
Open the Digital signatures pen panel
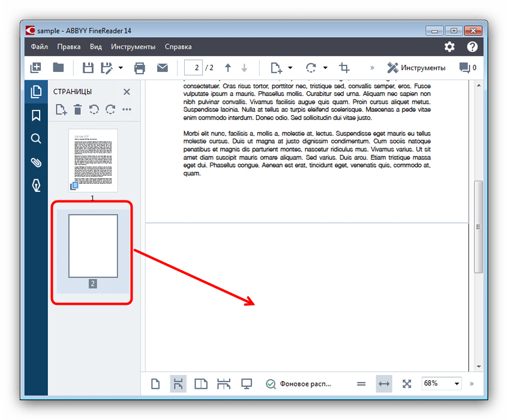click(x=36, y=186)
